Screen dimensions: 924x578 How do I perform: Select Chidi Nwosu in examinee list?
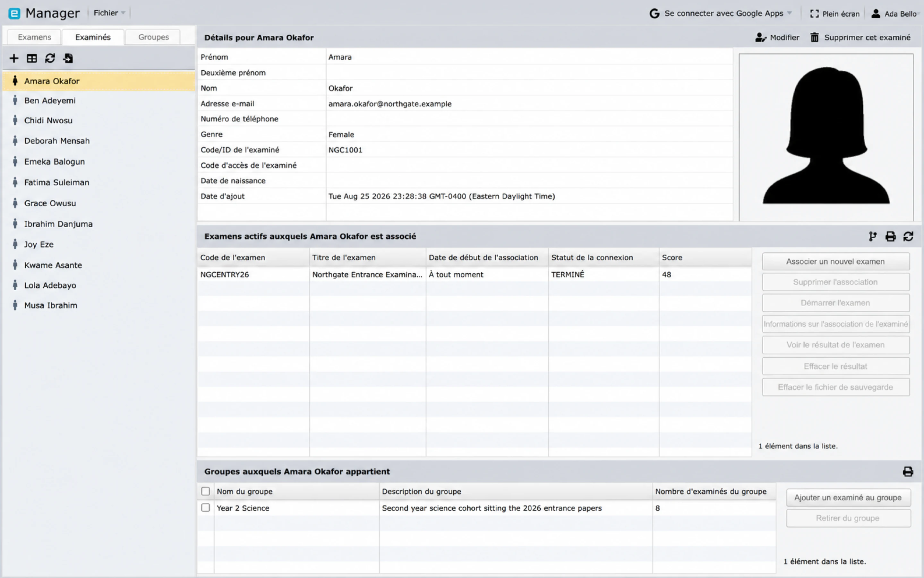pos(99,120)
